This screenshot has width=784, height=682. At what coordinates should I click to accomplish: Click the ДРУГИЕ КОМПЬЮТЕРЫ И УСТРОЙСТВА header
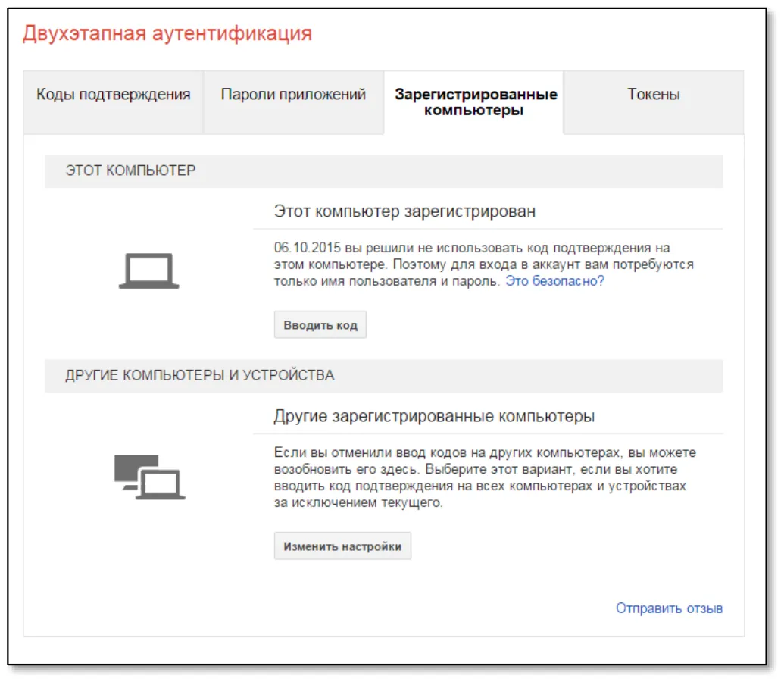pos(383,375)
